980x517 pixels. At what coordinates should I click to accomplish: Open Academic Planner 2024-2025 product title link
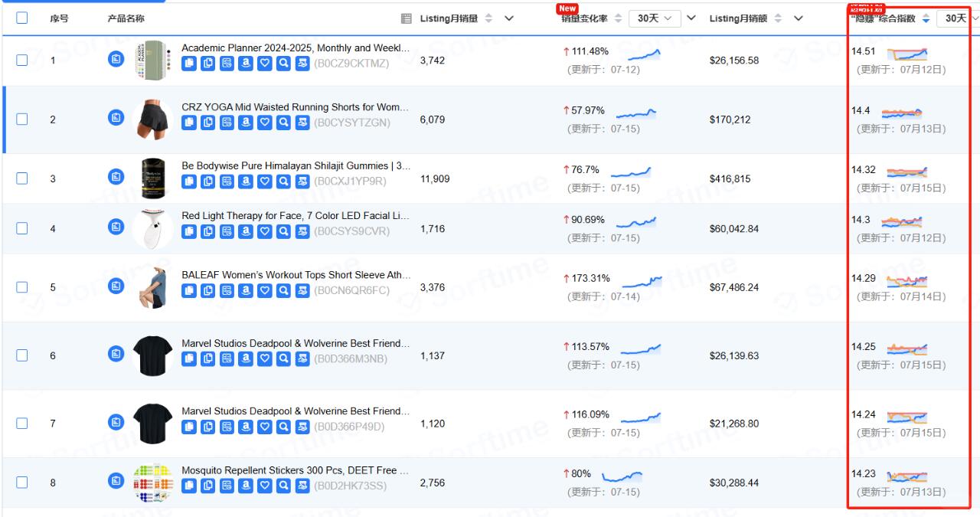[296, 48]
